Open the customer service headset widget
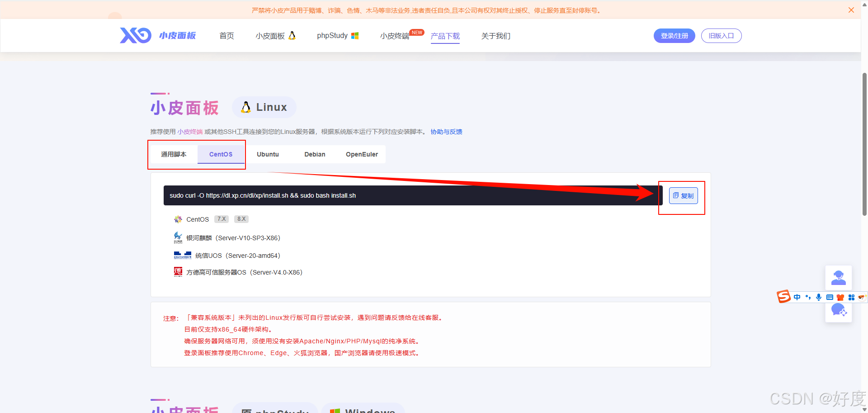This screenshot has width=868, height=413. (x=839, y=278)
